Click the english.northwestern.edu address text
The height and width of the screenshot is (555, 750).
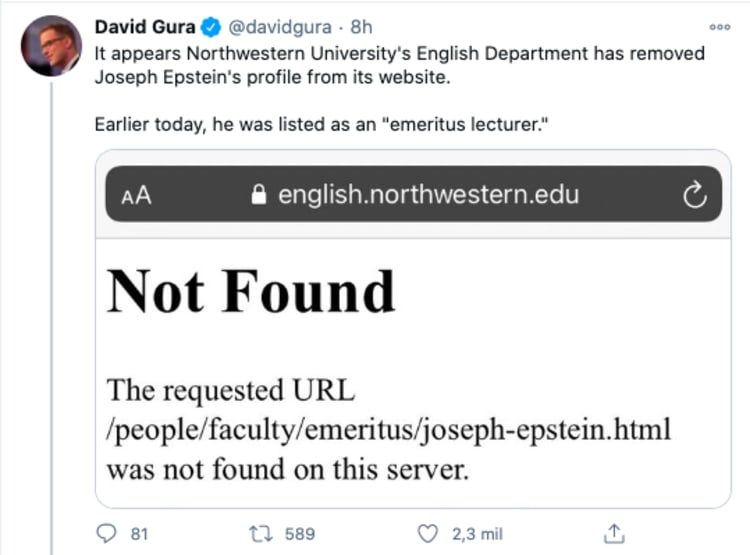(x=428, y=194)
